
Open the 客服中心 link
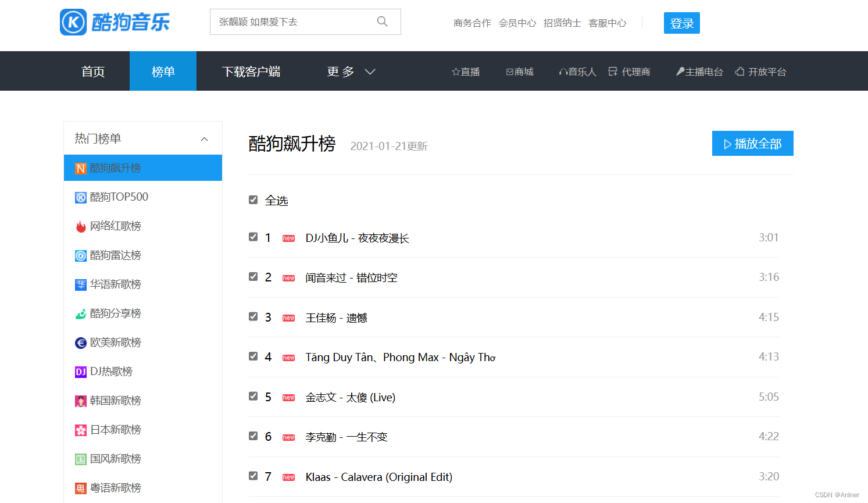[x=608, y=23]
